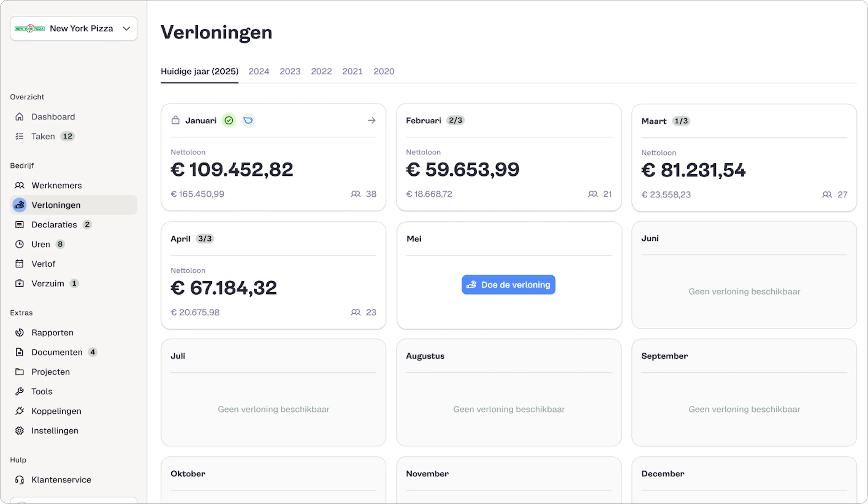The image size is (868, 504).
Task: Select the 2022 year tab
Action: point(321,71)
